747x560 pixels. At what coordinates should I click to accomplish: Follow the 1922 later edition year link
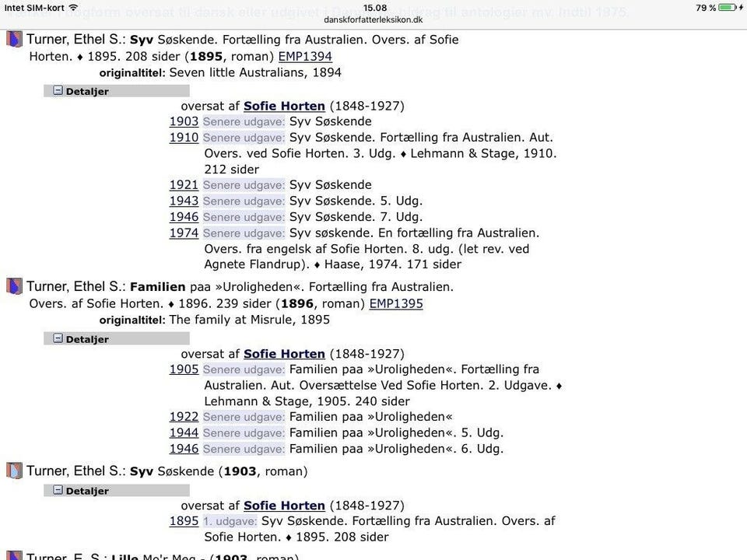(x=184, y=417)
